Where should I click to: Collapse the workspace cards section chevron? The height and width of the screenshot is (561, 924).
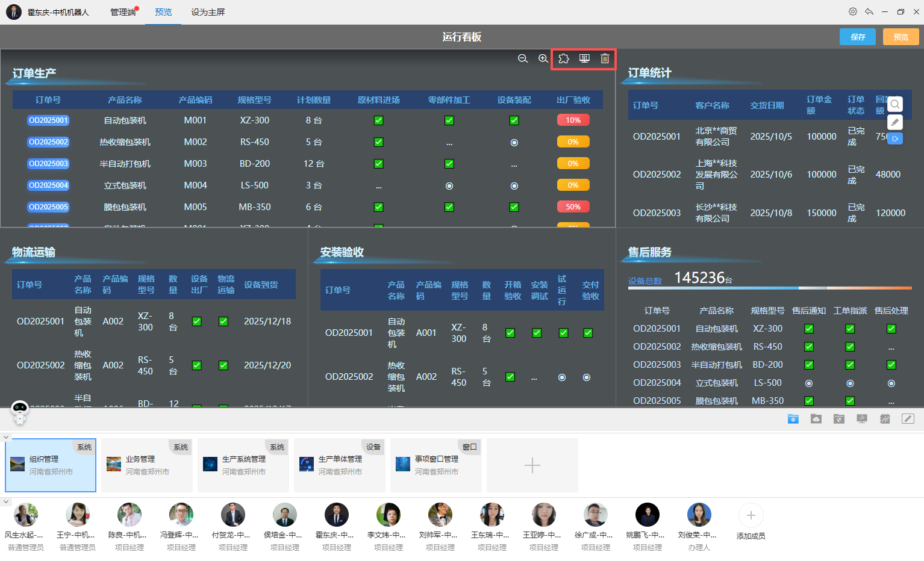pyautogui.click(x=6, y=438)
